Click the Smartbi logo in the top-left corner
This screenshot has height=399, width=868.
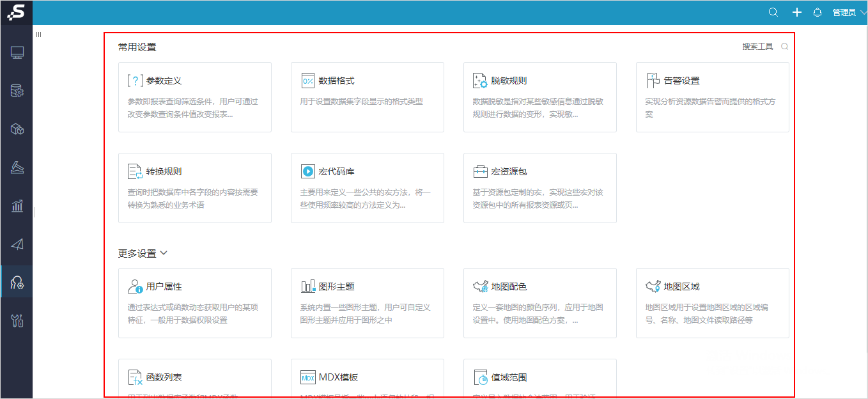(x=16, y=12)
